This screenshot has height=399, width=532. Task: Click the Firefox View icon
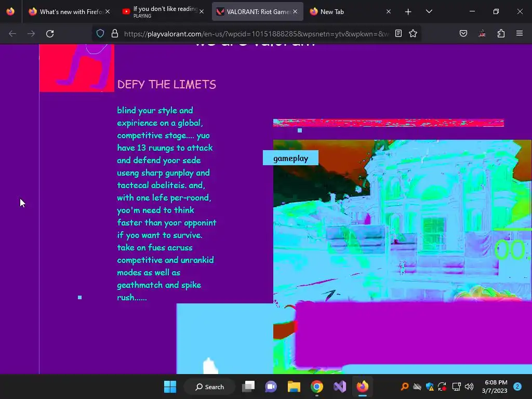pos(10,11)
